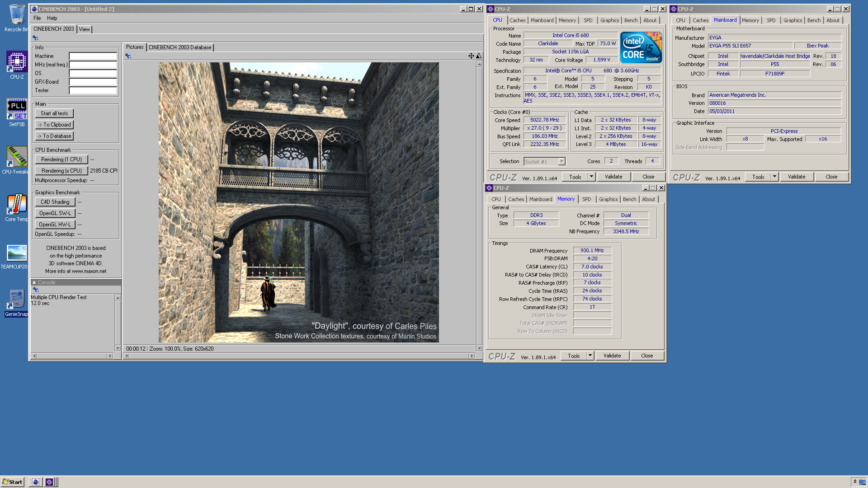Click the Console vertical scrollbar up arrow
Screen dimensions: 868x488
coord(118,298)
